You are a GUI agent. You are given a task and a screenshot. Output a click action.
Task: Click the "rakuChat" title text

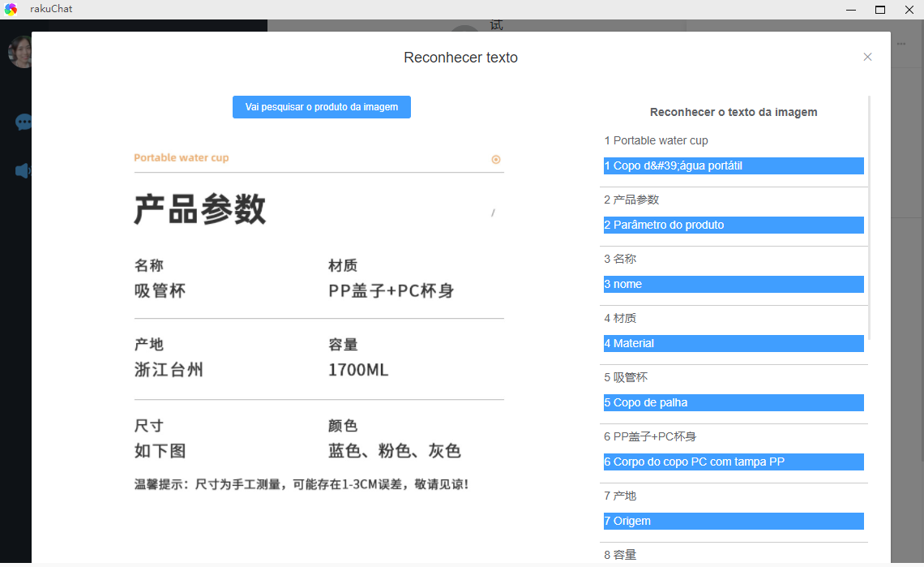[x=51, y=9]
